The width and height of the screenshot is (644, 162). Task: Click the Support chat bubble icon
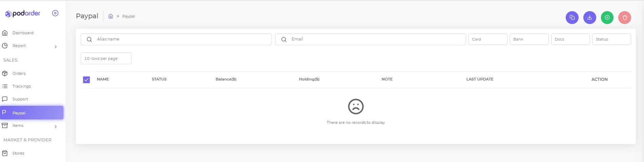[5, 99]
